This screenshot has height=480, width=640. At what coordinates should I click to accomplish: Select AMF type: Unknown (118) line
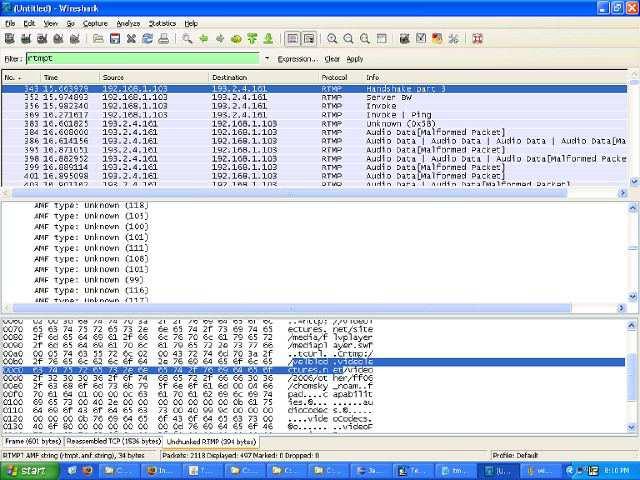coord(91,206)
